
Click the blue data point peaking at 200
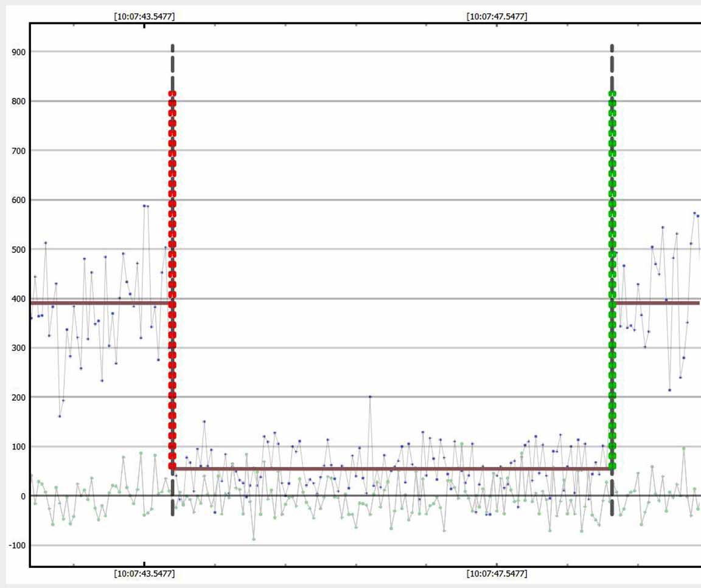tap(370, 396)
